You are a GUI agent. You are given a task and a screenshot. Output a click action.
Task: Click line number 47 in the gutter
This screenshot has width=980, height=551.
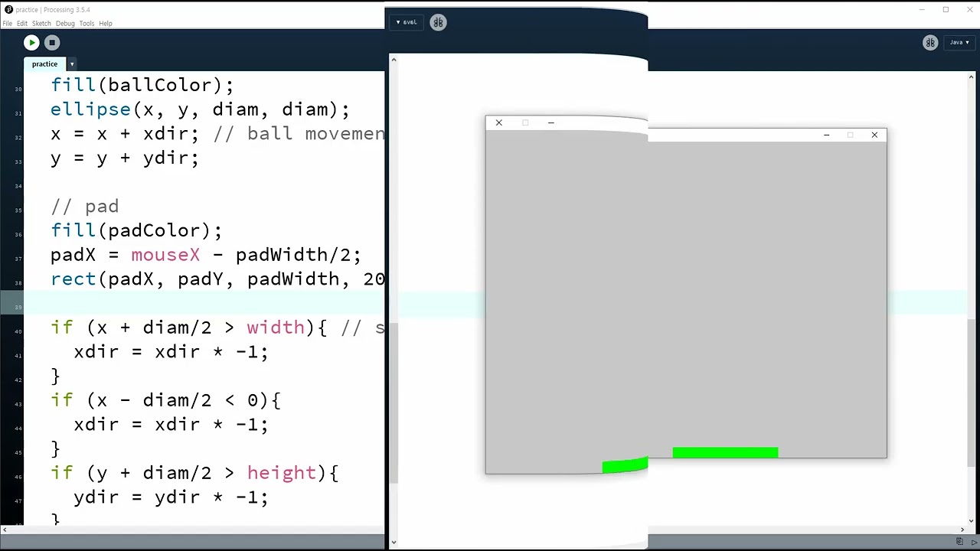(x=18, y=501)
